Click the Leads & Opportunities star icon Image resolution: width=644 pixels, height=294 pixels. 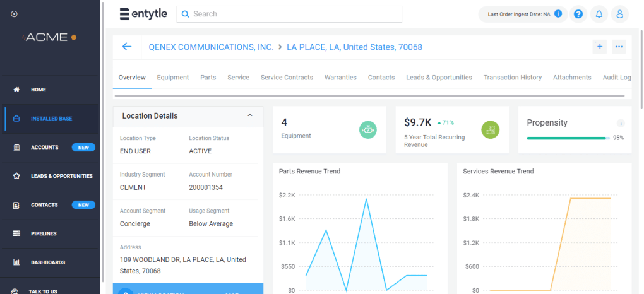[16, 176]
